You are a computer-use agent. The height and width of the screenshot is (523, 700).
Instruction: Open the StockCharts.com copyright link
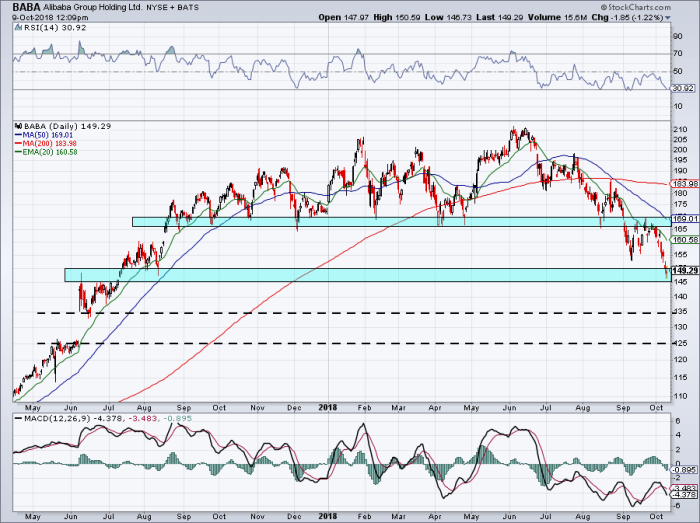[x=636, y=7]
